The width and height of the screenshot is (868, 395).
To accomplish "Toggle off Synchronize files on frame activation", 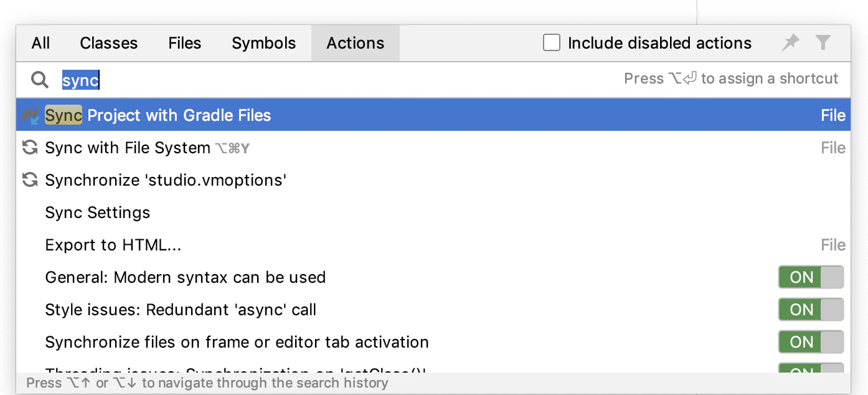I will click(x=811, y=342).
